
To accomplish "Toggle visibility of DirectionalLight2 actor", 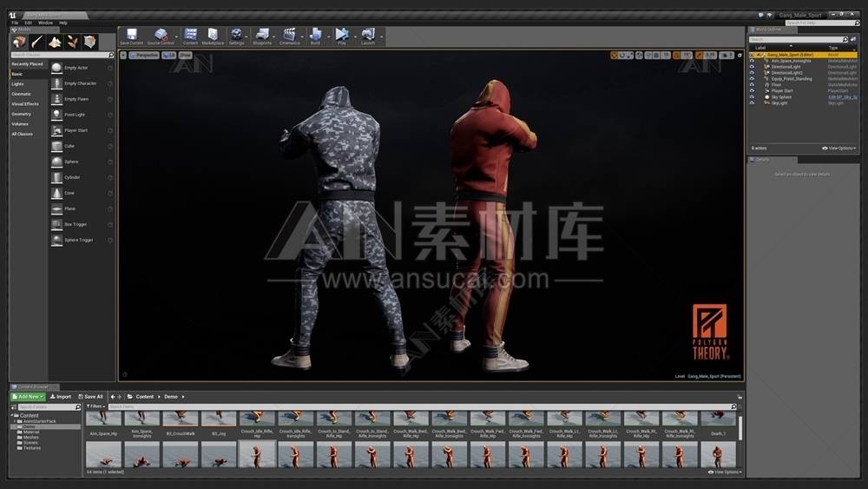I will point(752,73).
